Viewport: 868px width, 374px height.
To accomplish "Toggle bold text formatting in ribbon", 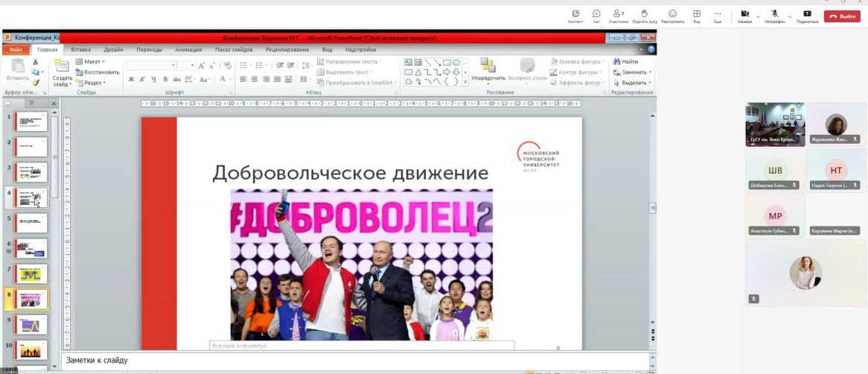I will point(132,79).
